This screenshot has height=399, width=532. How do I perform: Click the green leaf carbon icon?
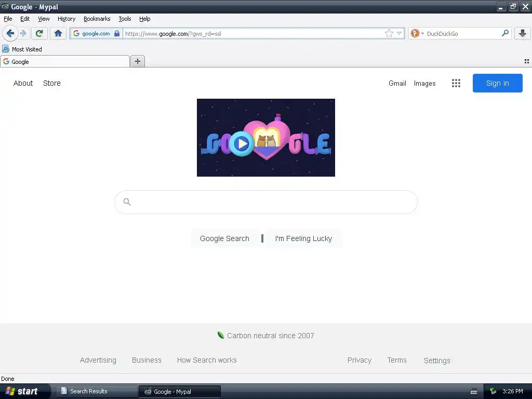220,335
